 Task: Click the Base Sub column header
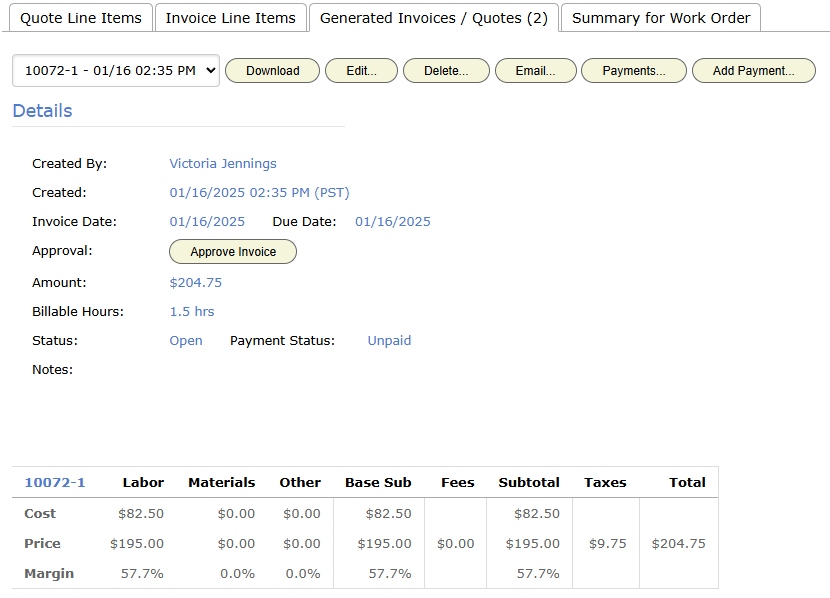point(378,483)
